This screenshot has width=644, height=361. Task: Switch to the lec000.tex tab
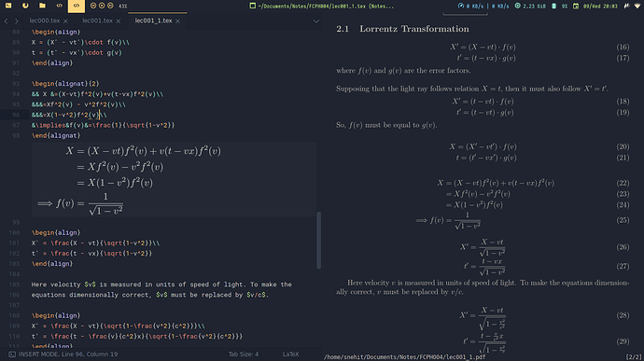click(45, 21)
